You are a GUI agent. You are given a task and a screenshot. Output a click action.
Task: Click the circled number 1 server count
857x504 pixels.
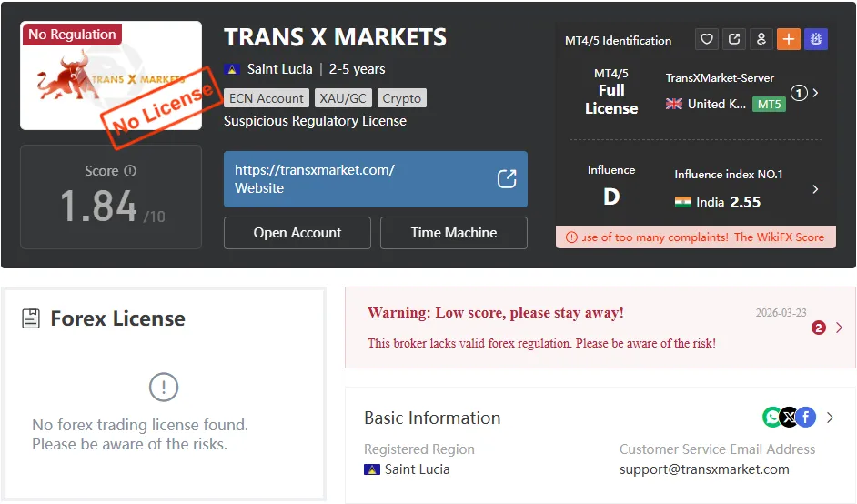(799, 93)
